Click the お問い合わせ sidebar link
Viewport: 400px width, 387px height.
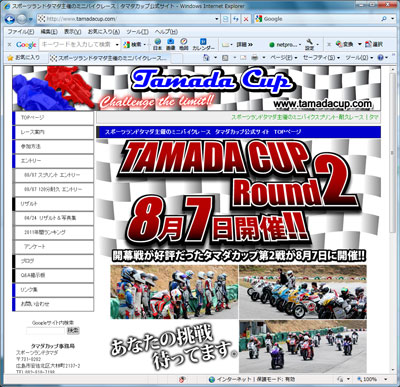coord(53,304)
